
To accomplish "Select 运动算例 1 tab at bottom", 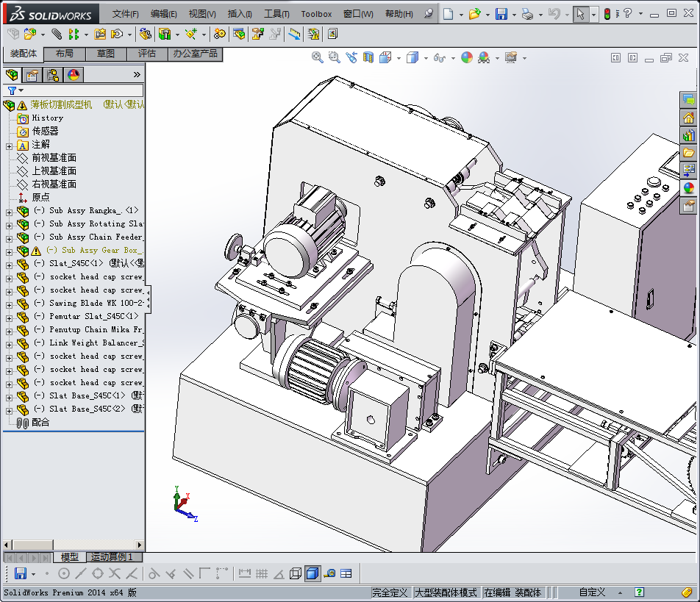I will click(x=112, y=557).
